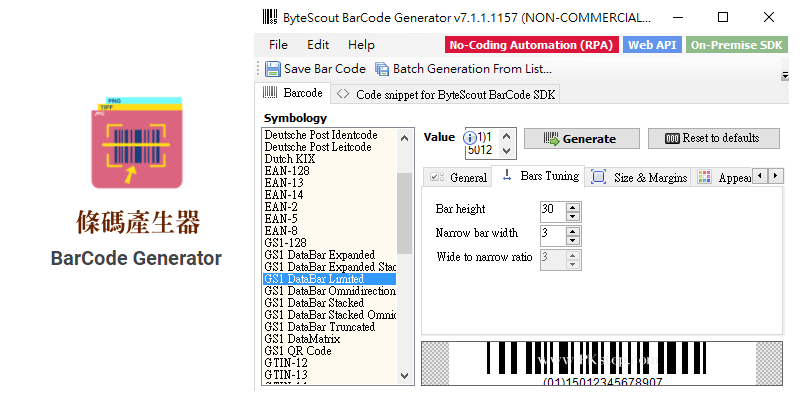This screenshot has height=400, width=800.
Task: Click the On-Premise SDK button
Action: (x=736, y=45)
